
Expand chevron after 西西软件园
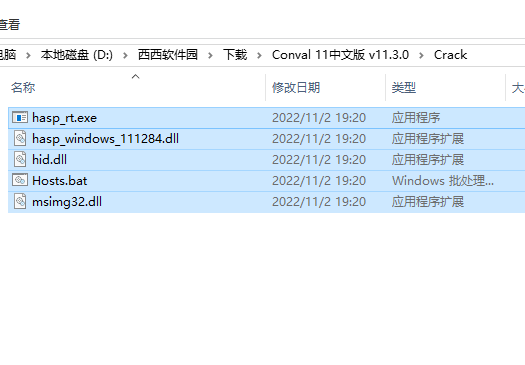click(210, 55)
